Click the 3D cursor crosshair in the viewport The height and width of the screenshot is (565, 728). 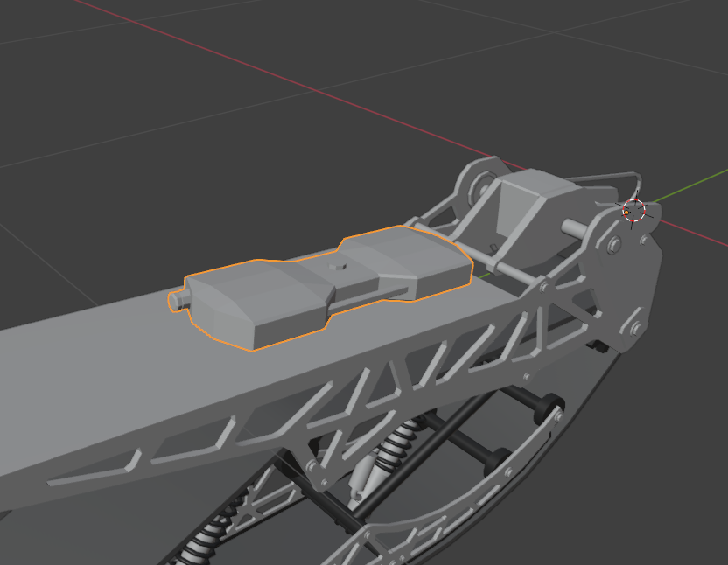633,210
